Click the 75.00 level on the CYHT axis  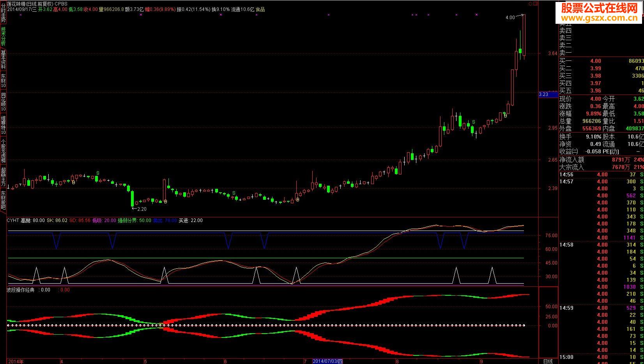pyautogui.click(x=551, y=236)
